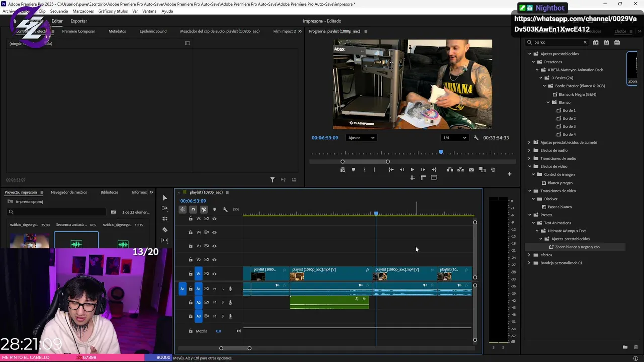Screen dimensions: 644x362
Task: Select the Borde 2 preset
Action: pyautogui.click(x=569, y=118)
